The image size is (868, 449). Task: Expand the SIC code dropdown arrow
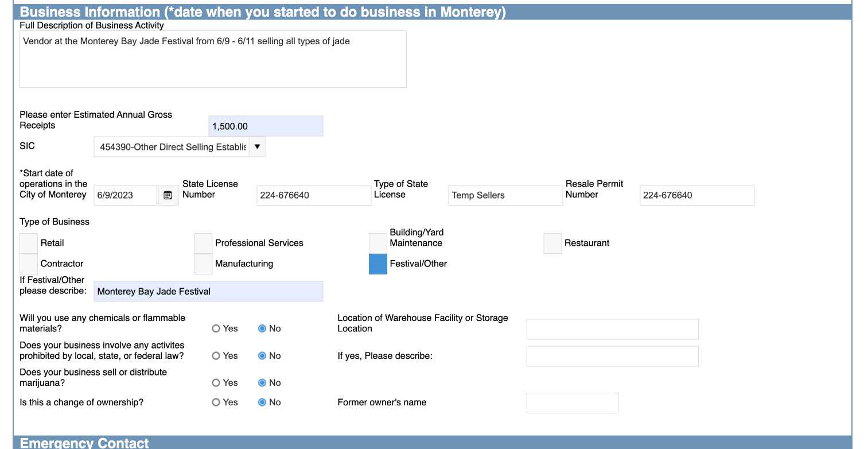click(x=257, y=147)
